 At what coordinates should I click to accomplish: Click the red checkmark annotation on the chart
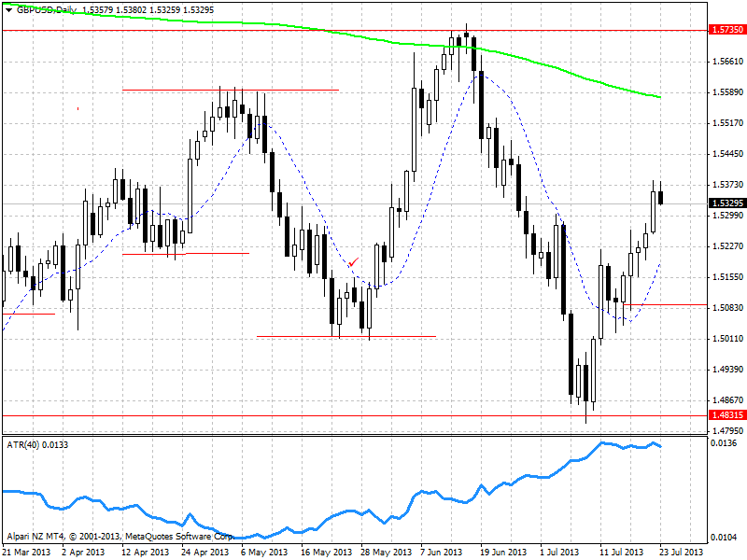pos(354,262)
